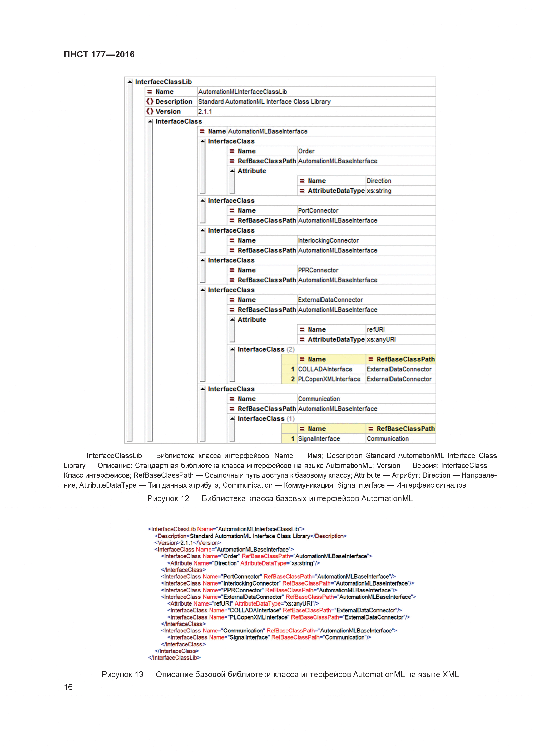Screen dimensions: 535x756
Task: Select the PLCopenXMLInterface table cell
Action: point(331,379)
